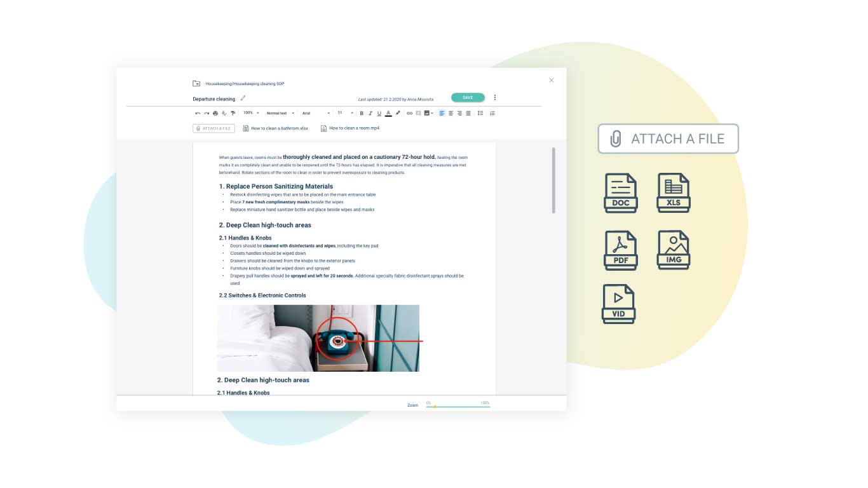Click the small ATTACH A FILE button

pyautogui.click(x=214, y=128)
